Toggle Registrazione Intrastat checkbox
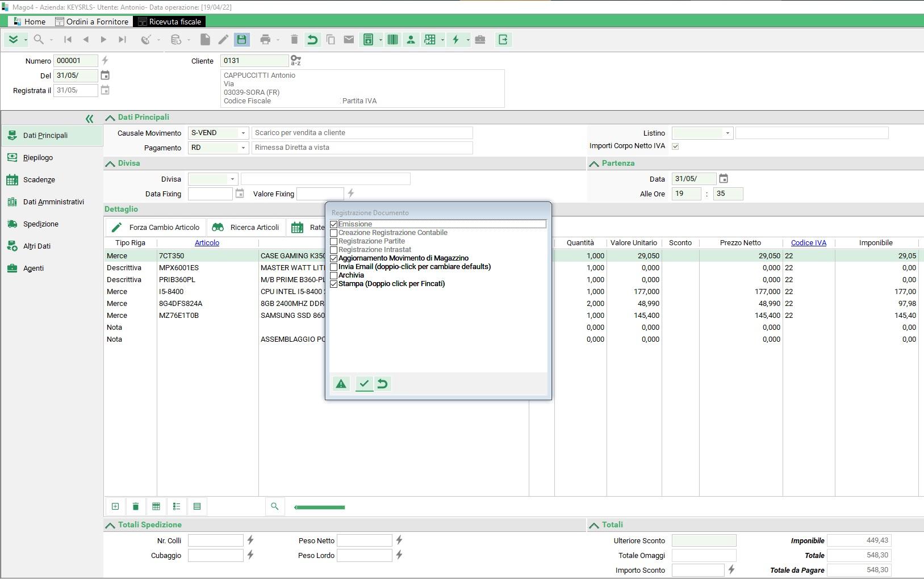 (334, 250)
